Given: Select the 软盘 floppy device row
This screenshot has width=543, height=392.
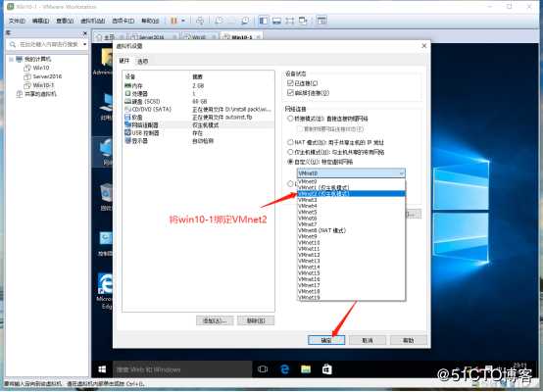Looking at the screenshot, I should 198,117.
